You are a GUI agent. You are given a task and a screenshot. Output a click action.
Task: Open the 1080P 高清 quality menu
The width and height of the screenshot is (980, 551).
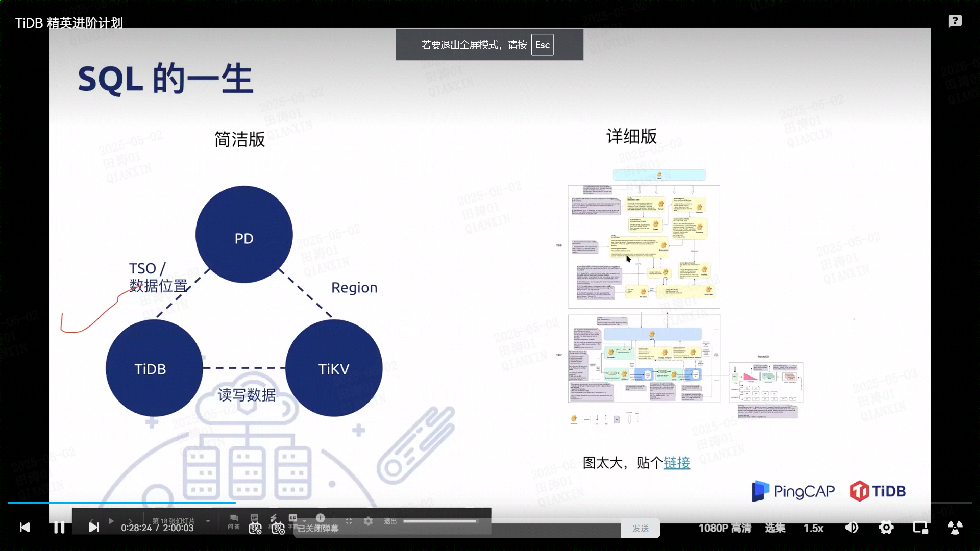pyautogui.click(x=725, y=528)
